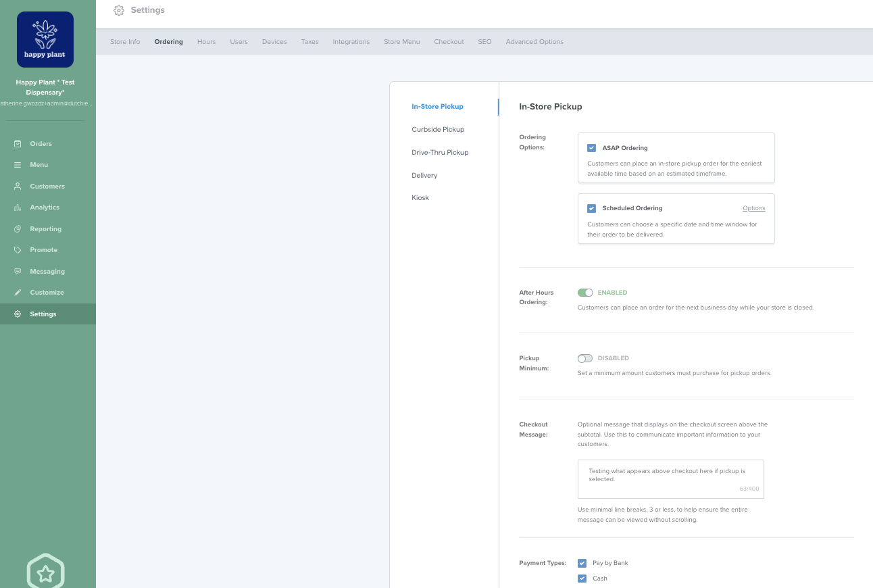Click the In-Store Pickup section heading
873x588 pixels.
coord(551,107)
